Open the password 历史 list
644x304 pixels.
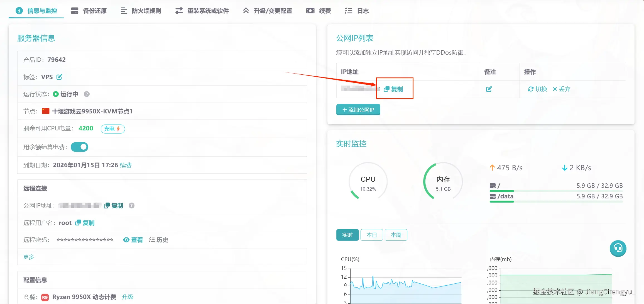158,240
